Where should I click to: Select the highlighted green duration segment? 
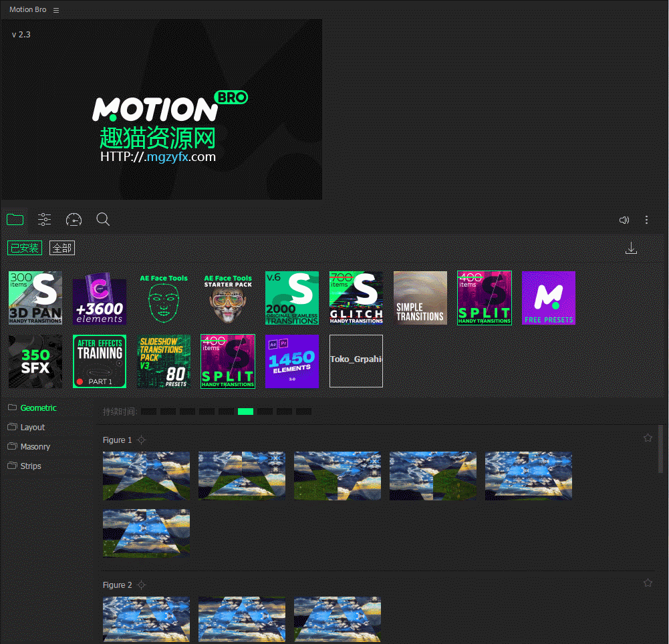tap(245, 412)
